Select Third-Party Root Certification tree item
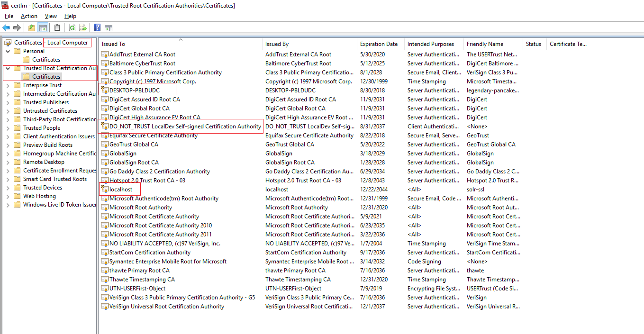Screen dimensions: 644x334 click(x=59, y=119)
